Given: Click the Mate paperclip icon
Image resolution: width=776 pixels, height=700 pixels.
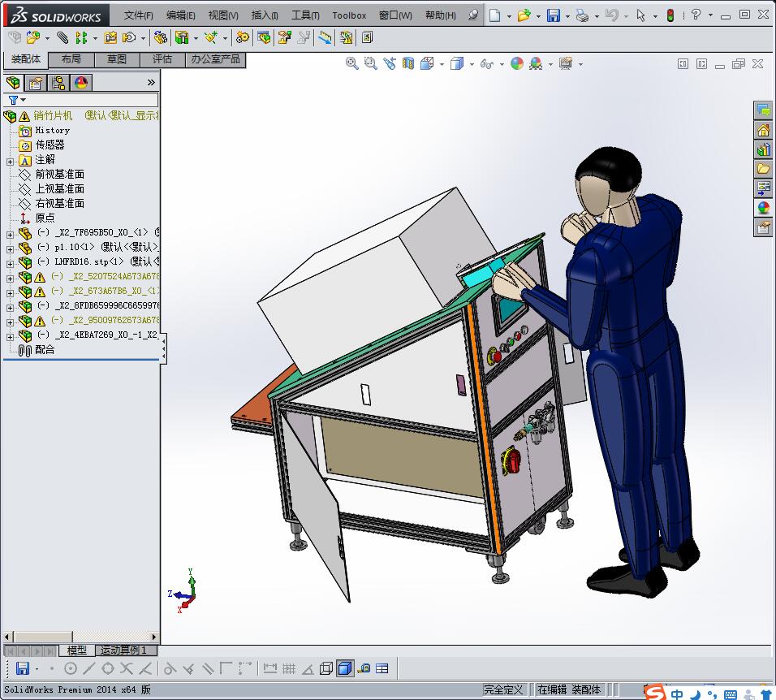Looking at the screenshot, I should coord(63,37).
